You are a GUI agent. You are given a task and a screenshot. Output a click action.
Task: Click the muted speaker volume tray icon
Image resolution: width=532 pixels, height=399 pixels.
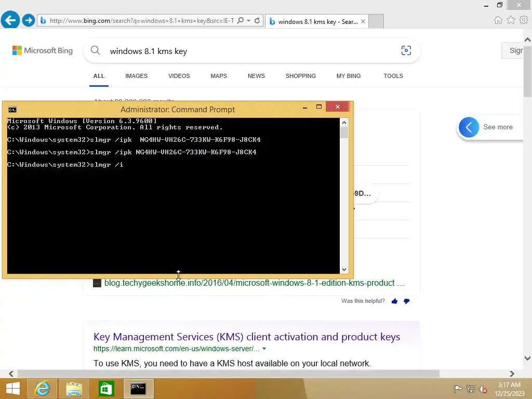tap(483, 389)
